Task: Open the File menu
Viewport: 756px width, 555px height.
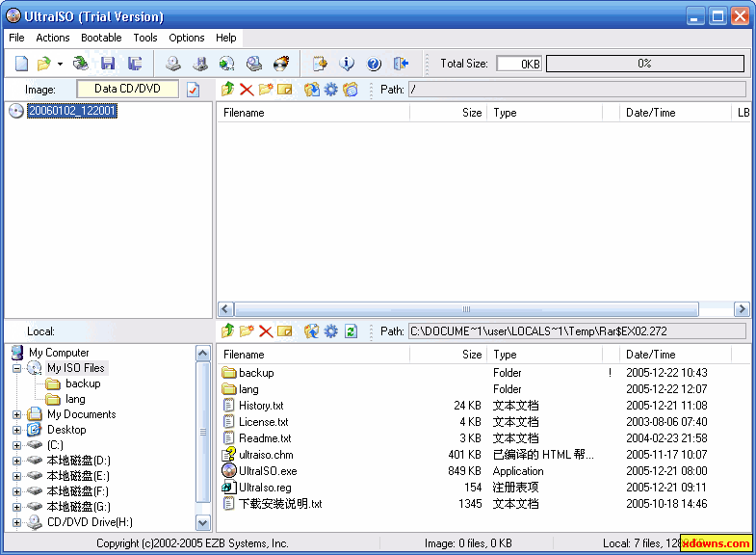Action: (16, 38)
